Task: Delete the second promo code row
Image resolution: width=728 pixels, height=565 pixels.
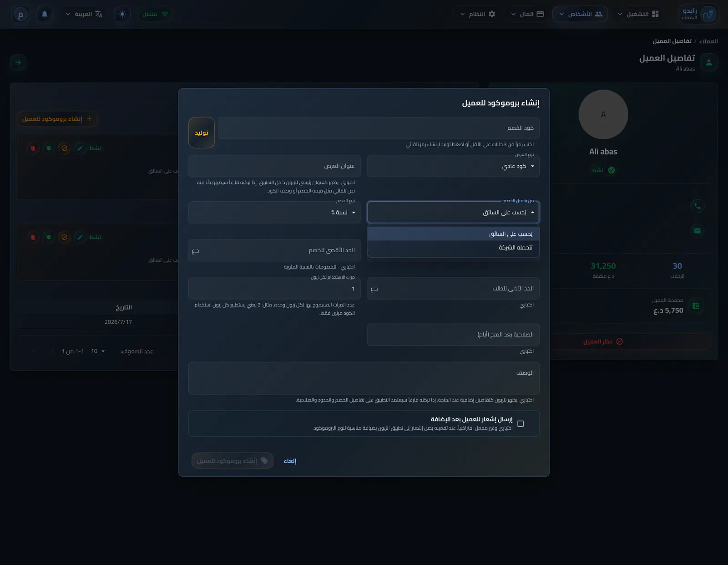Action: coord(33,237)
